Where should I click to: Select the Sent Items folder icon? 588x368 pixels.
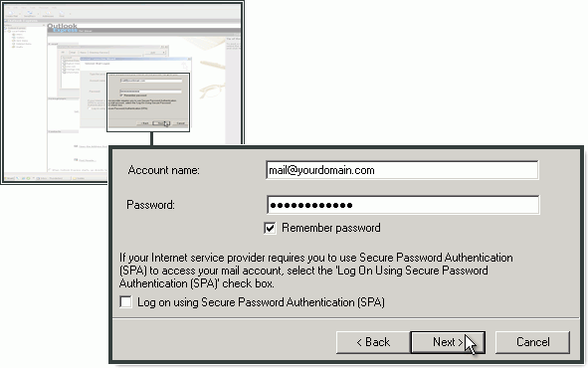click(14, 41)
